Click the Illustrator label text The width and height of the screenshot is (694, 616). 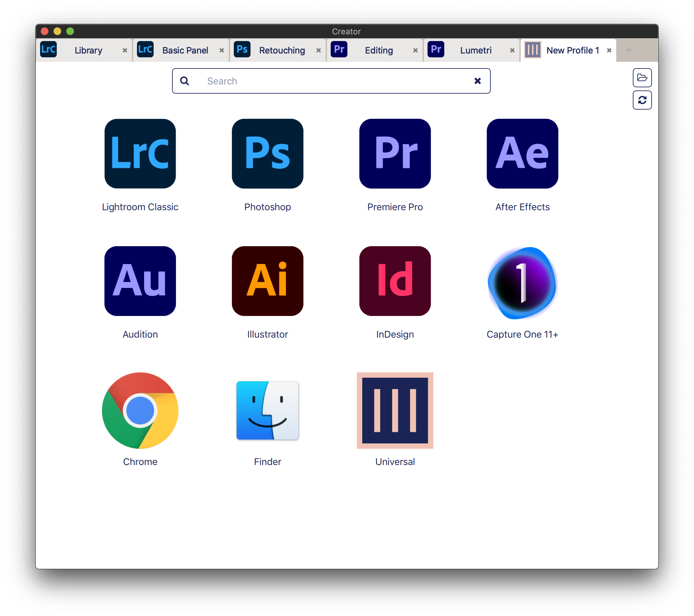click(268, 334)
